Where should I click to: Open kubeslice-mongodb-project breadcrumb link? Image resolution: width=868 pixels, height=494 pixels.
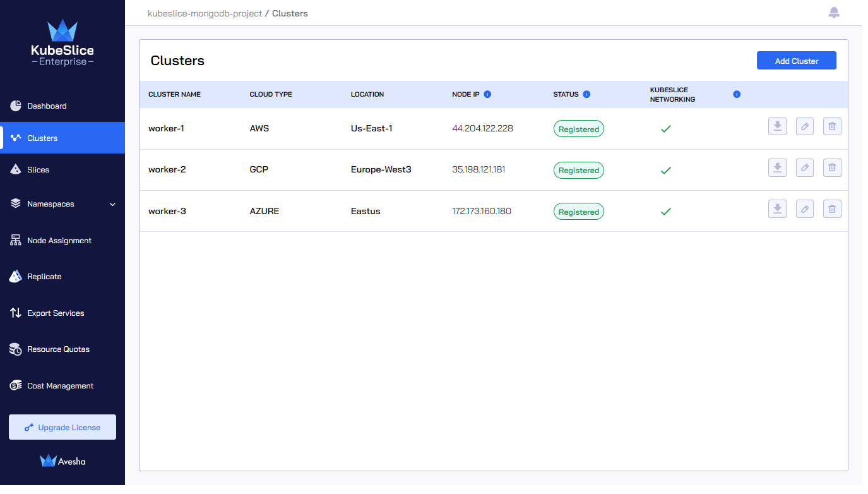(x=205, y=13)
